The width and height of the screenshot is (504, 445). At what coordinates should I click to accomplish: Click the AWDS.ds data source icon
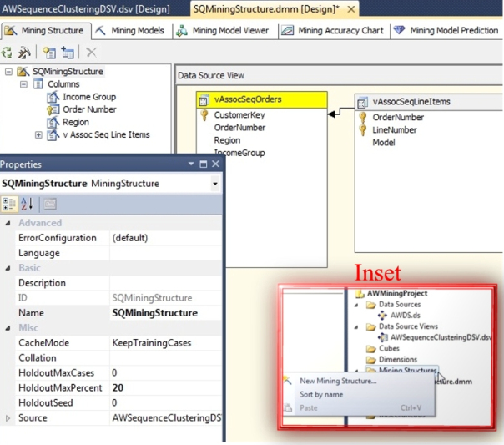pyautogui.click(x=382, y=316)
